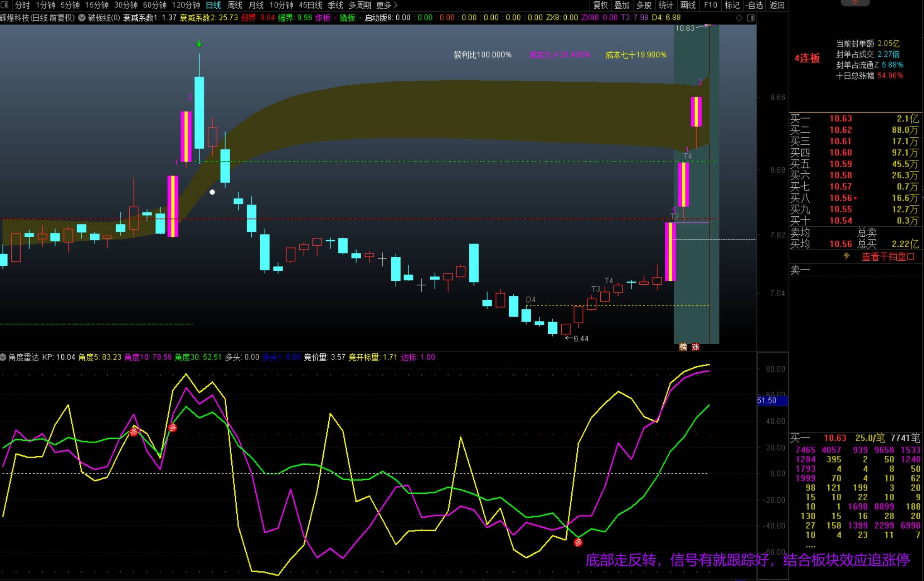Select the 60分钟 period tab
924x581 pixels.
(x=154, y=5)
